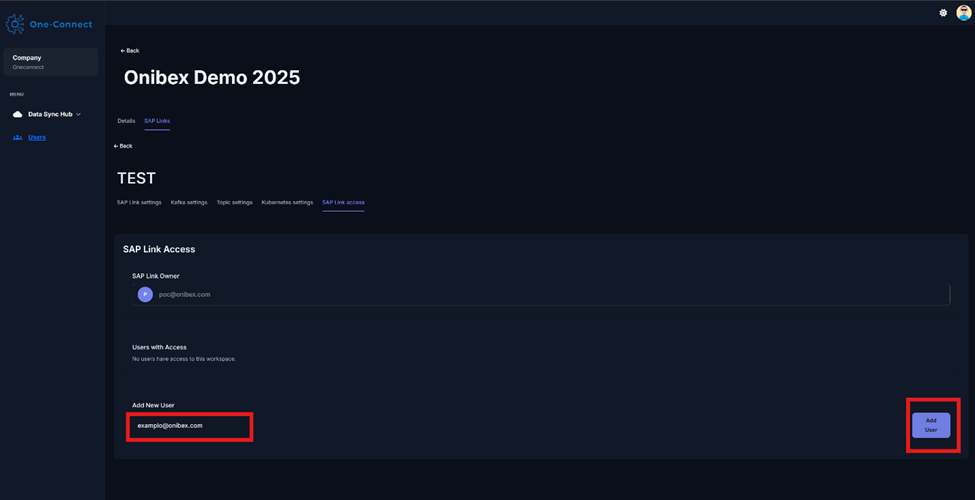Go to the Kafka settings tab
This screenshot has height=500, width=975.
(189, 202)
